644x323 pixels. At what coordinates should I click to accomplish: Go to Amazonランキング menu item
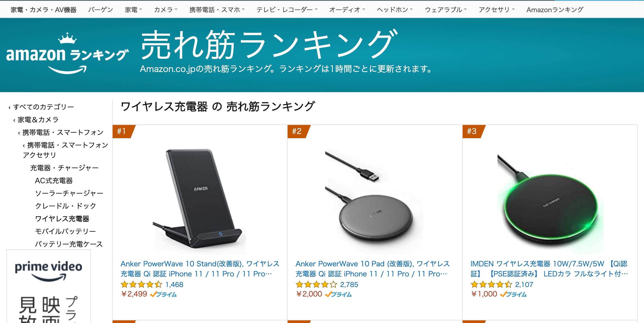[555, 10]
